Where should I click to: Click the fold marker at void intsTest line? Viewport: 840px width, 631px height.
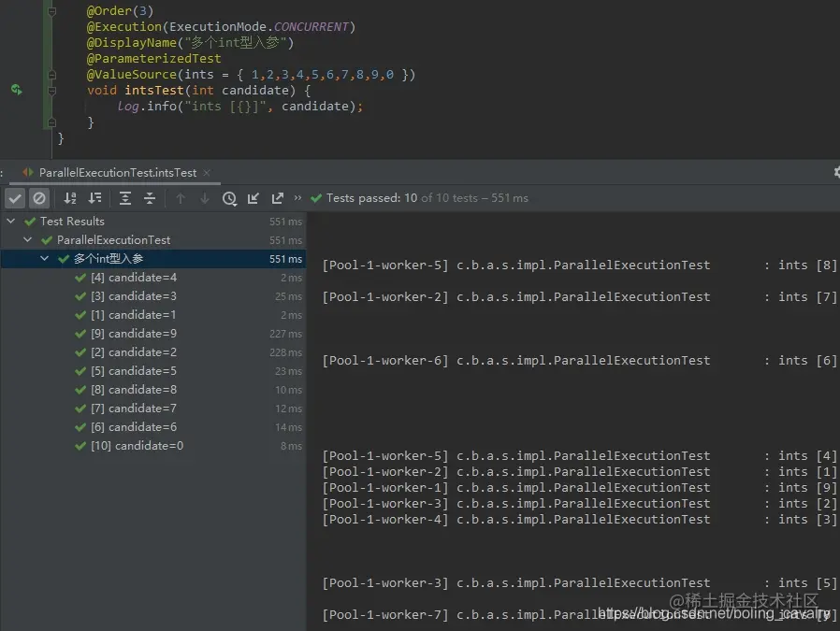point(52,91)
